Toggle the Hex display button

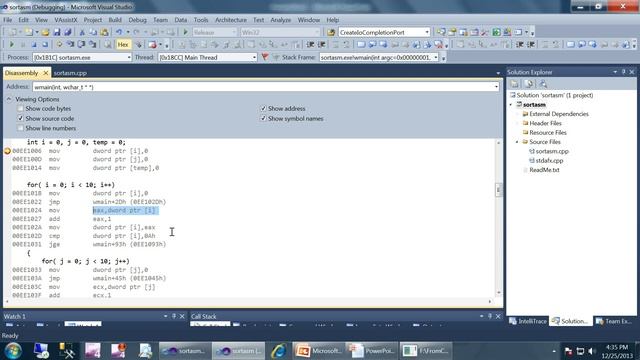(123, 44)
